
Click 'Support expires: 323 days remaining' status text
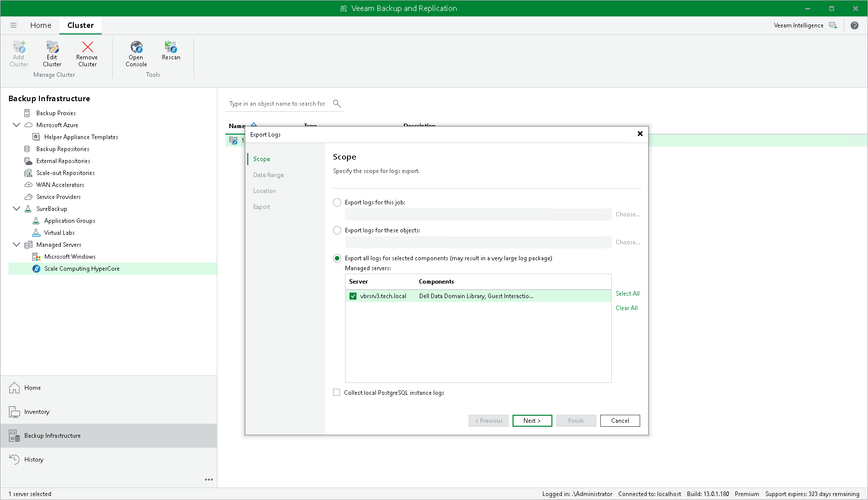point(812,494)
